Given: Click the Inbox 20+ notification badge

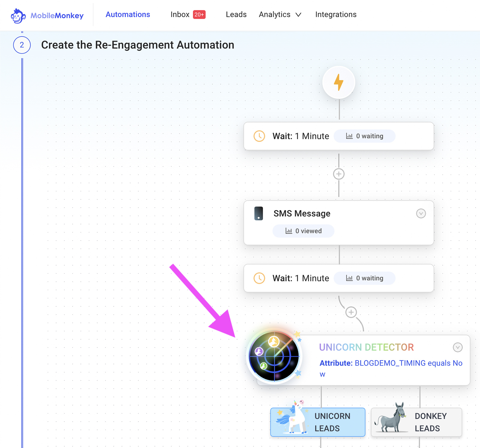Looking at the screenshot, I should pyautogui.click(x=199, y=14).
